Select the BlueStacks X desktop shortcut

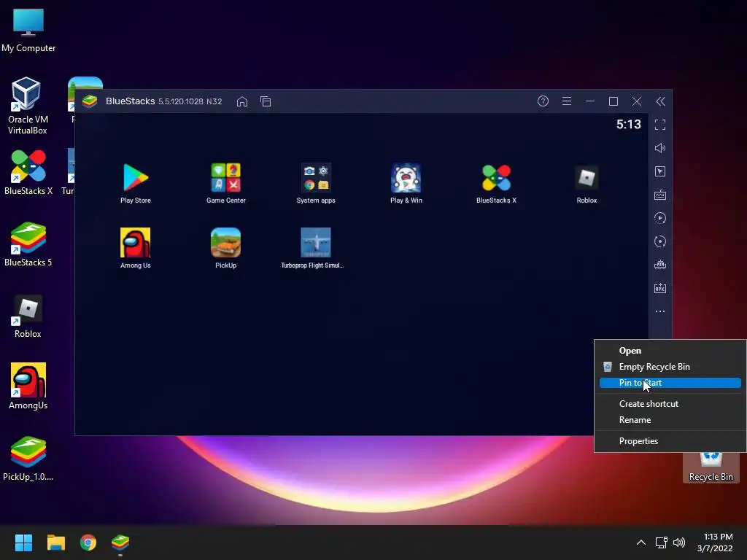coord(28,172)
